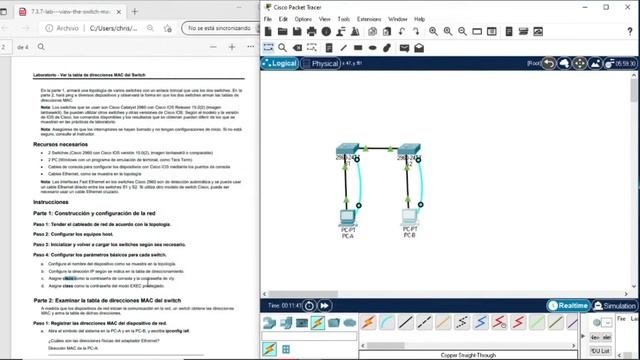Image resolution: width=640 pixels, height=360 pixels.
Task: Zoom out on the workspace
Action: point(462,31)
